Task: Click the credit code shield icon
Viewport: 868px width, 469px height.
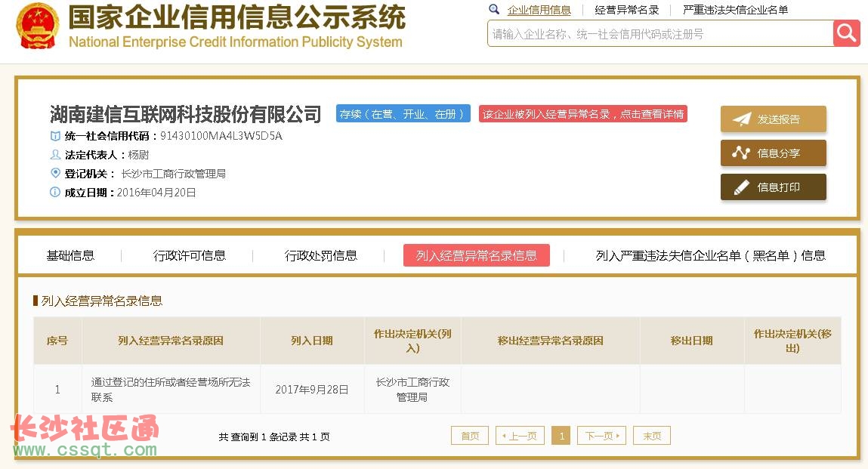Action: 55,136
